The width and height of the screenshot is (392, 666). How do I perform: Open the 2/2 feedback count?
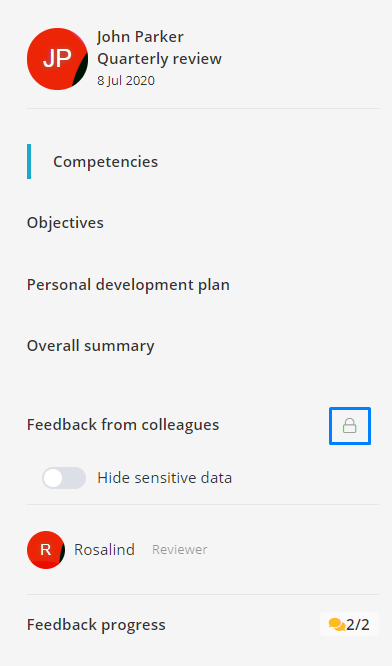358,625
